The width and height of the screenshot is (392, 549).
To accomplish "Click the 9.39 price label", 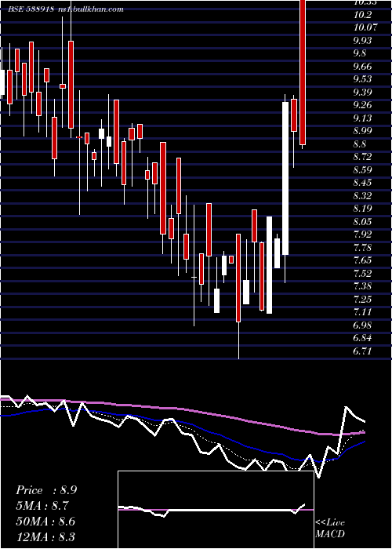I will 362,92.
